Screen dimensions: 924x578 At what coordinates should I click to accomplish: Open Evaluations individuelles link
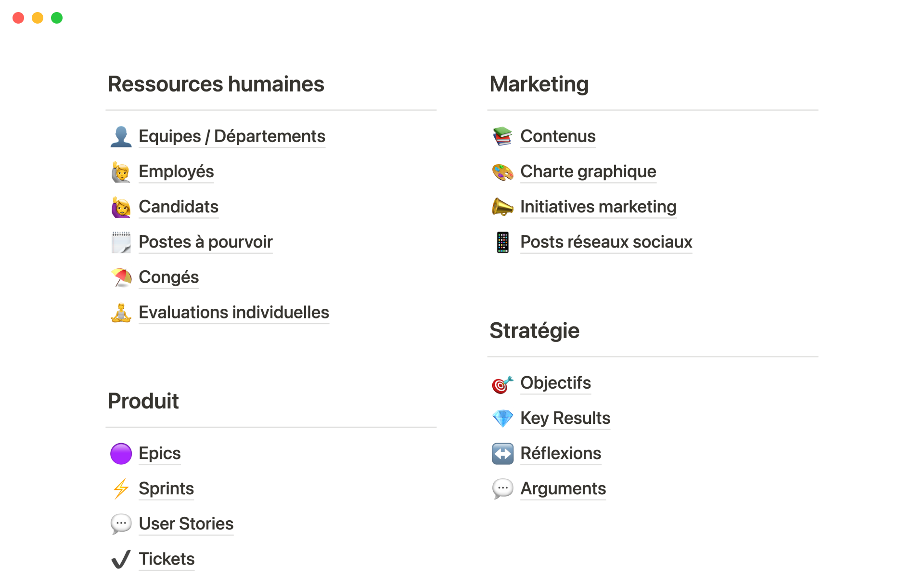(x=234, y=313)
